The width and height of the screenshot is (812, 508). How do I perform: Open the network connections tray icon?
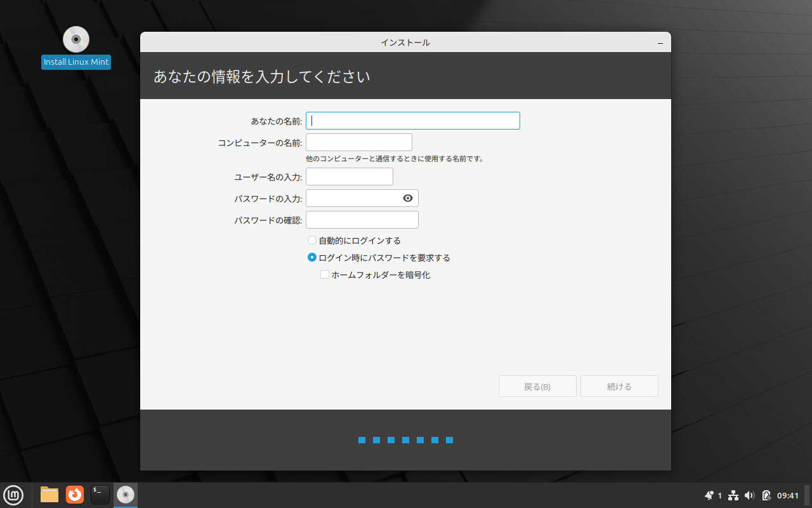tap(733, 495)
